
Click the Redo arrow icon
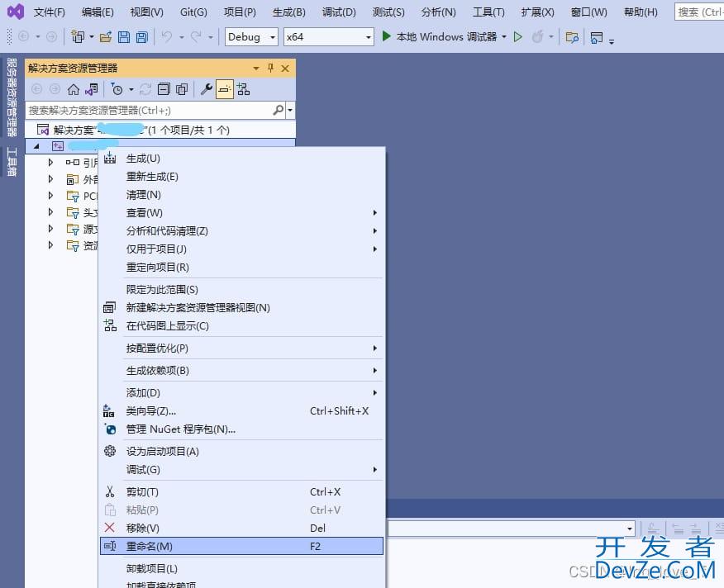click(196, 36)
